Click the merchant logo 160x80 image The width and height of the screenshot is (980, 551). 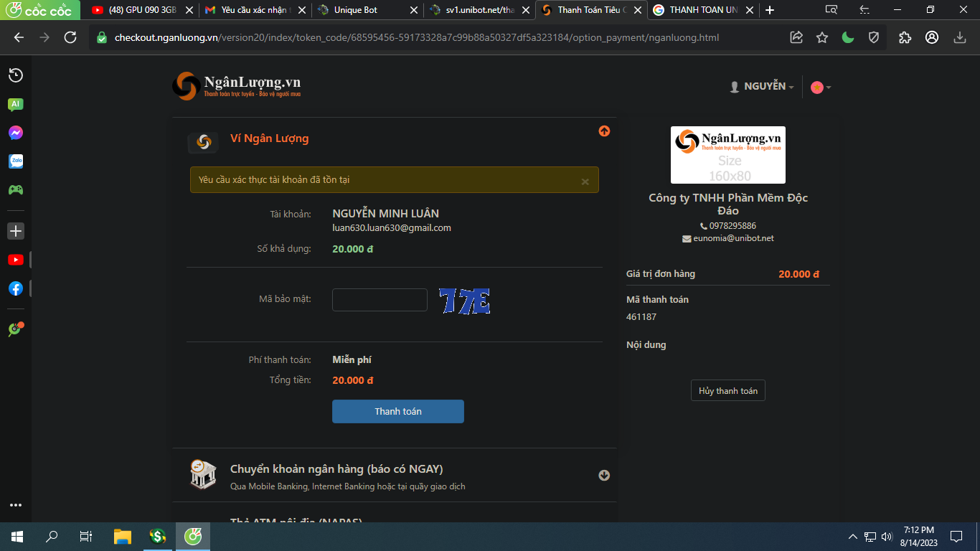[x=728, y=155]
